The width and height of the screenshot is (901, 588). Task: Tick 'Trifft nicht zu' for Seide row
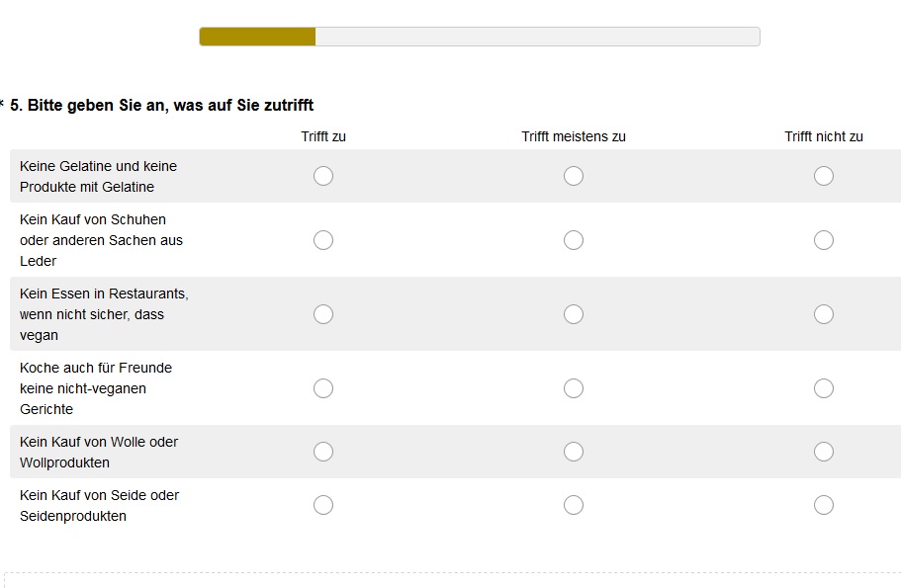(824, 505)
